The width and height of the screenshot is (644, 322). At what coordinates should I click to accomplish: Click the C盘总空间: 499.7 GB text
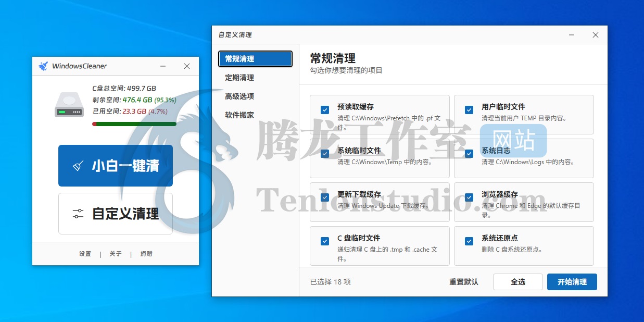[x=124, y=89]
